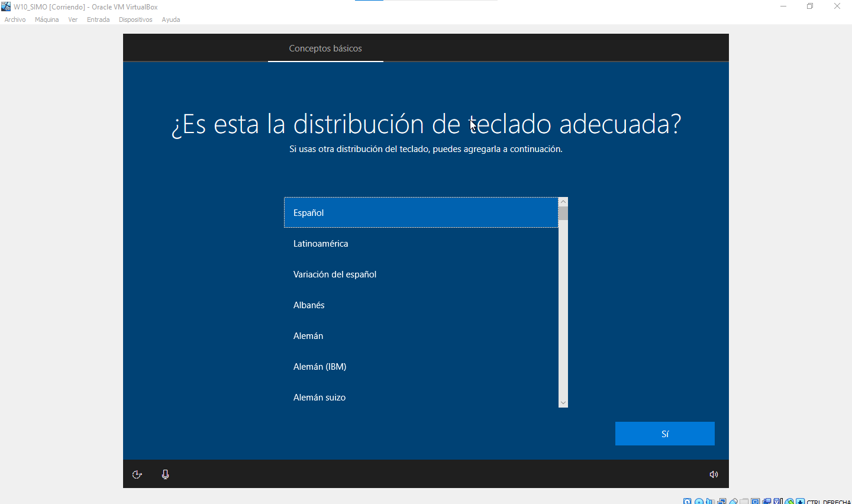Select the Conceptos básicos tab
Viewport: 852px width, 504px height.
(325, 49)
